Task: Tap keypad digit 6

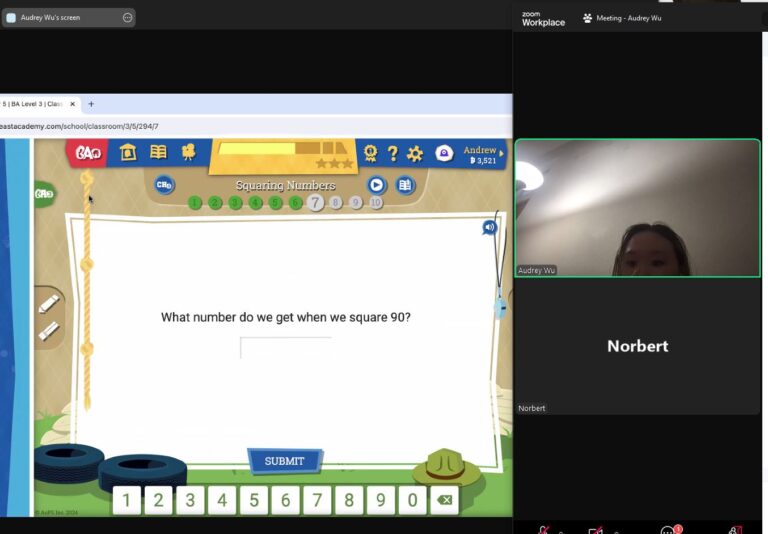Action: coord(286,500)
